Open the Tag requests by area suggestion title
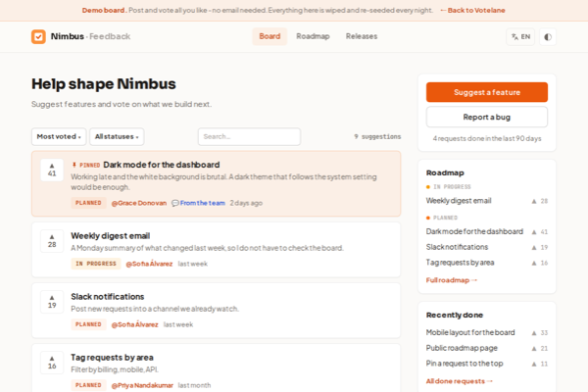The height and width of the screenshot is (392, 588). click(112, 358)
